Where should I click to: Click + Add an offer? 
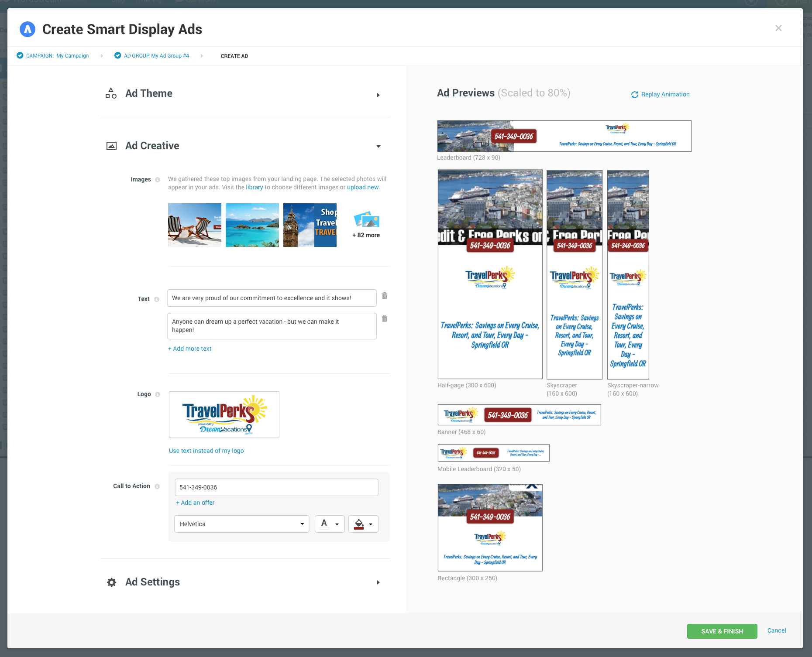coord(195,503)
